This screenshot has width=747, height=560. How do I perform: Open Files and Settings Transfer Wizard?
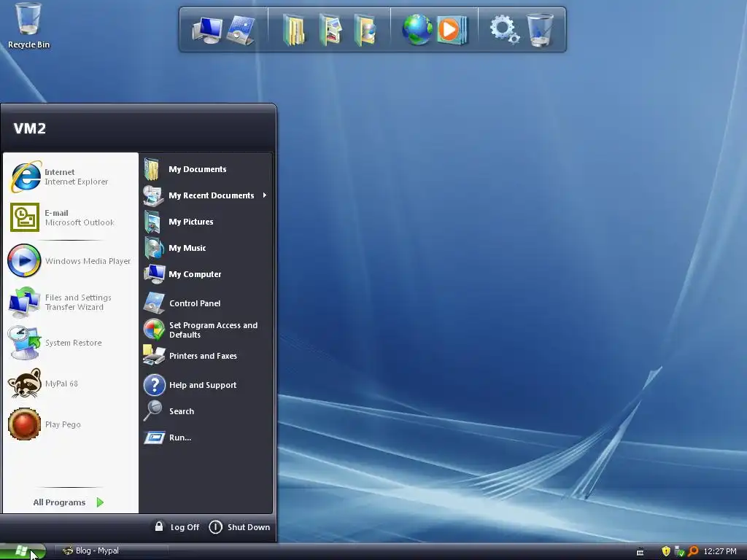(x=71, y=302)
